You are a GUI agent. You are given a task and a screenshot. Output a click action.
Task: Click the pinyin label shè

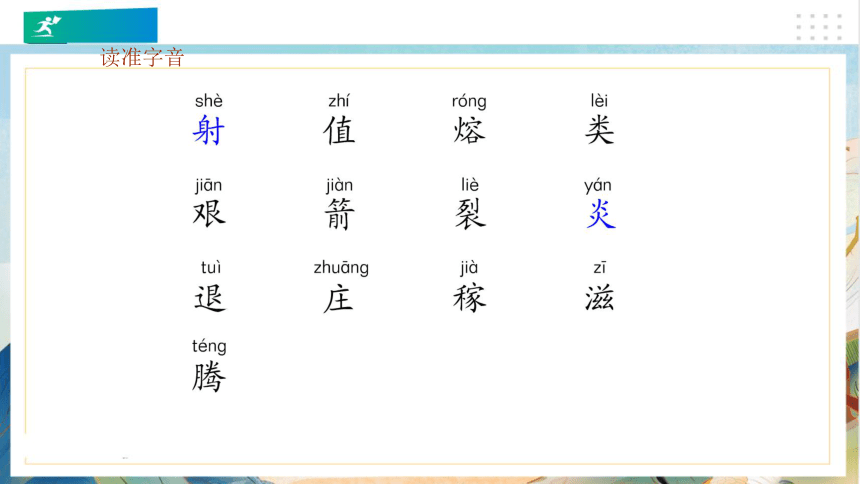click(209, 101)
